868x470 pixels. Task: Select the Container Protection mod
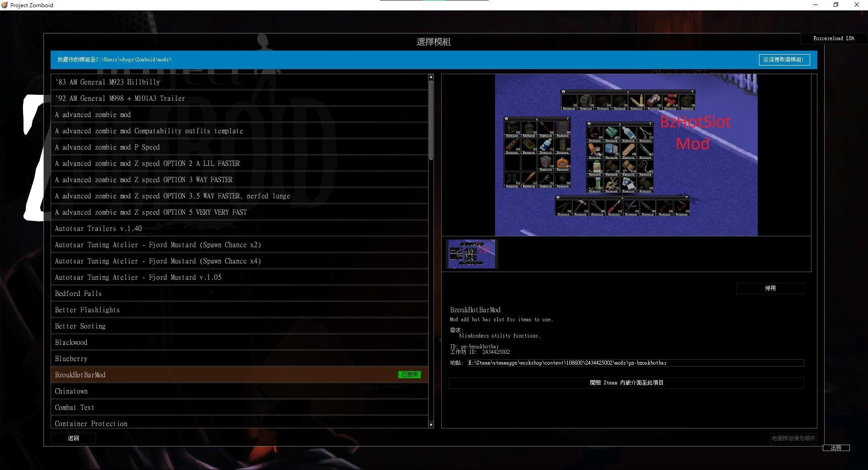click(x=240, y=422)
